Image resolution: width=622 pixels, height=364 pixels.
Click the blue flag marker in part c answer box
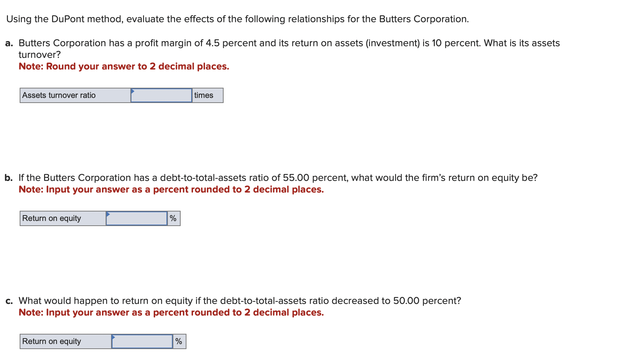(114, 337)
